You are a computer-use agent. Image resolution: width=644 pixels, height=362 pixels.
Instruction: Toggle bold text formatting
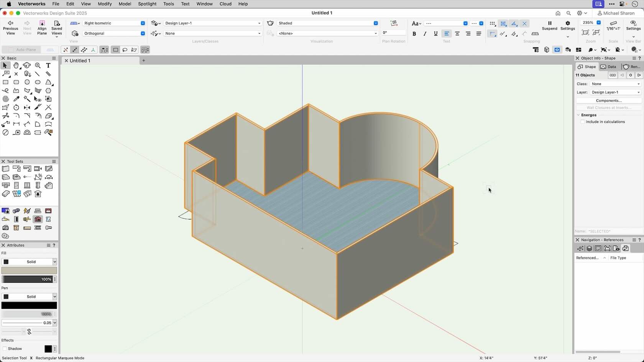tap(414, 34)
